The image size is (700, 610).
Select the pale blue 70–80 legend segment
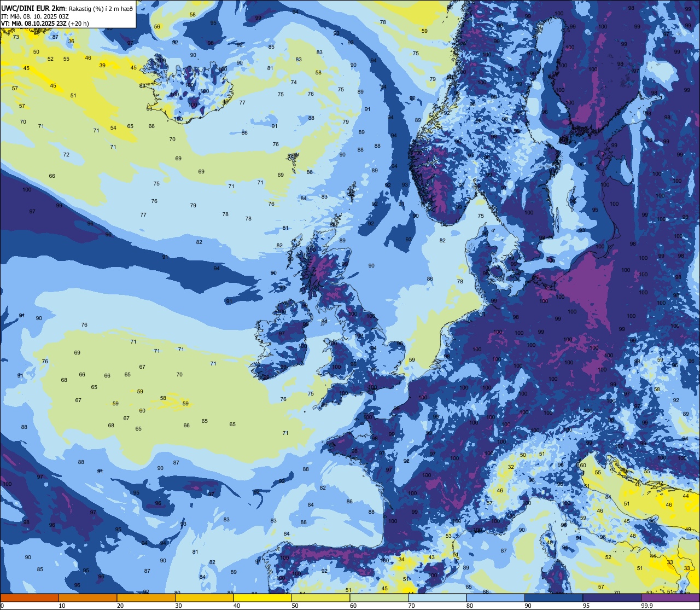(x=437, y=597)
